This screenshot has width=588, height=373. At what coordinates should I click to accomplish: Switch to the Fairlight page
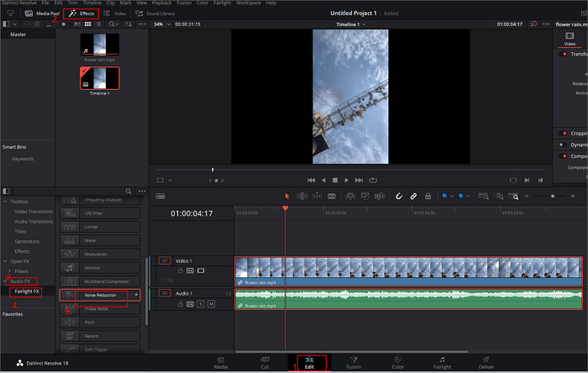point(442,363)
